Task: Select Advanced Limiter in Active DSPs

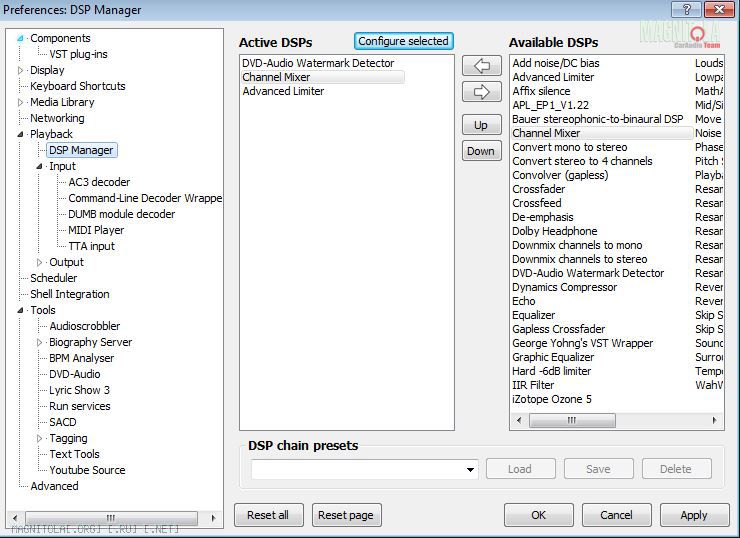Action: pyautogui.click(x=283, y=92)
